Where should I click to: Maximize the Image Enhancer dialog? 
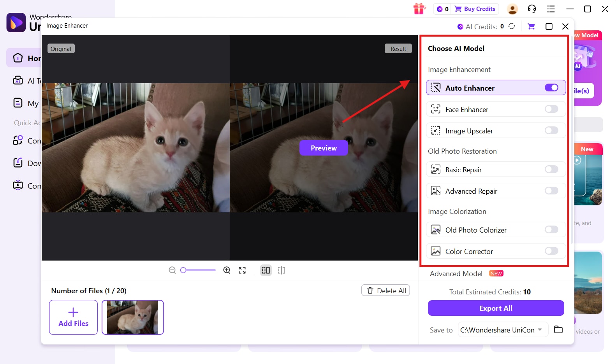549,26
